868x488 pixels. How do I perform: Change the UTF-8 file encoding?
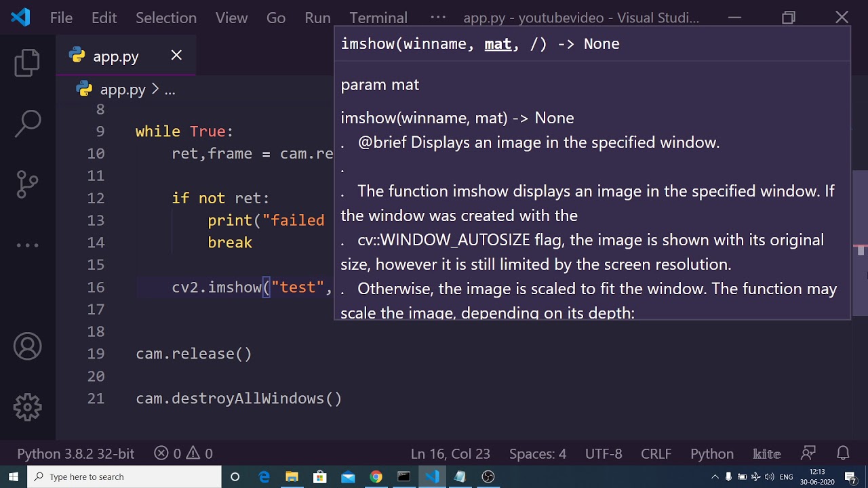coord(603,453)
